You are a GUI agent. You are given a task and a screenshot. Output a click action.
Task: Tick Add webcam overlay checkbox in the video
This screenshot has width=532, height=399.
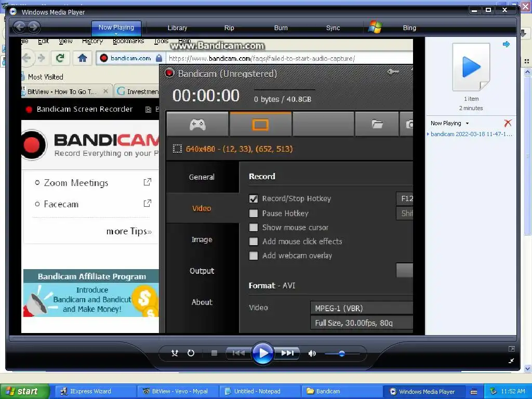254,256
